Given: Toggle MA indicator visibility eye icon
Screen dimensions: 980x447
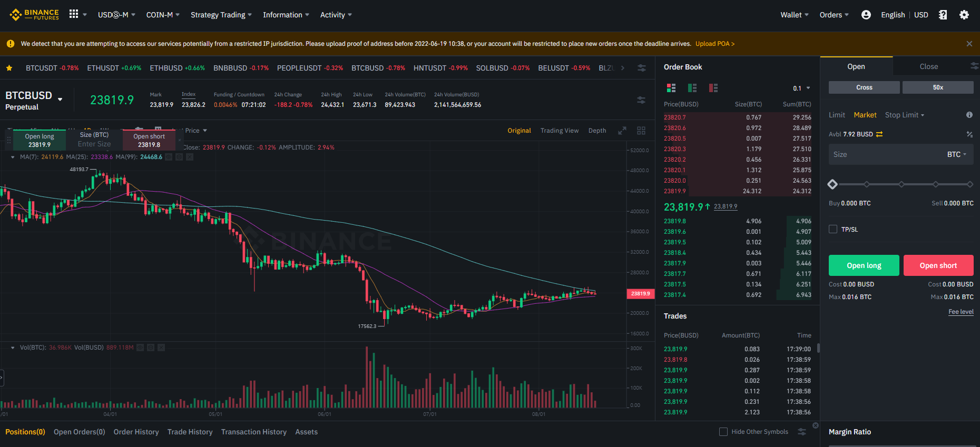Looking at the screenshot, I should [169, 157].
